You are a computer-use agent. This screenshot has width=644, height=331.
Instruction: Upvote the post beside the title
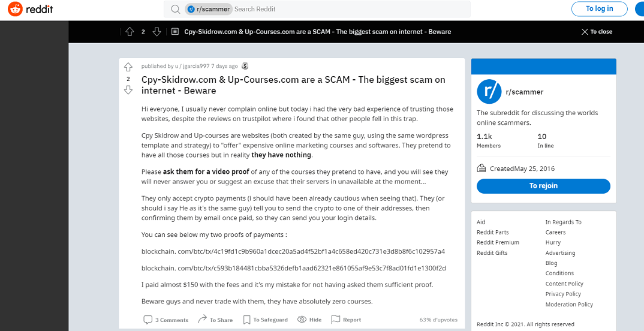(128, 67)
